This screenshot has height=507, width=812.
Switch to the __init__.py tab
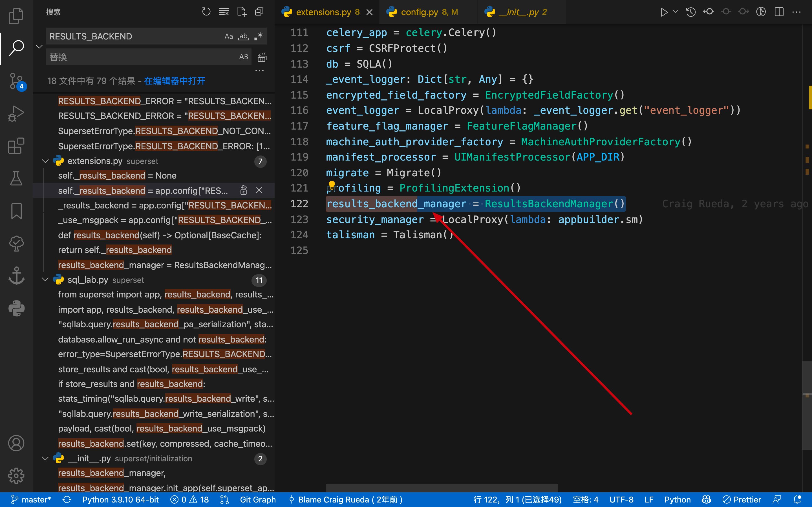pyautogui.click(x=518, y=12)
